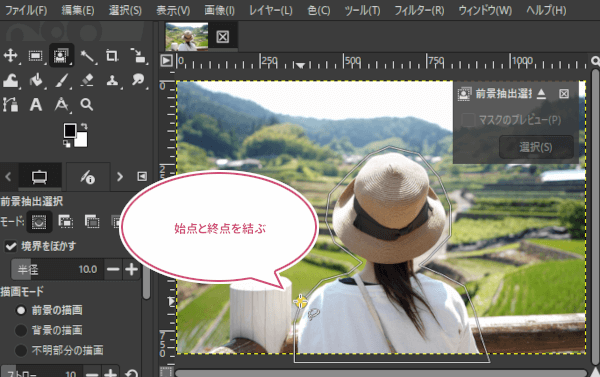Click the 選択(S) button in overlay dialog
The image size is (600, 377).
536,147
